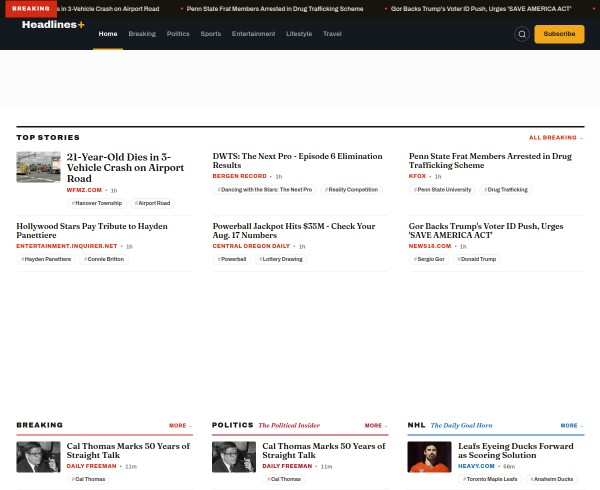The image size is (600, 490).
Task: Select the Powerball tag
Action: pos(232,259)
